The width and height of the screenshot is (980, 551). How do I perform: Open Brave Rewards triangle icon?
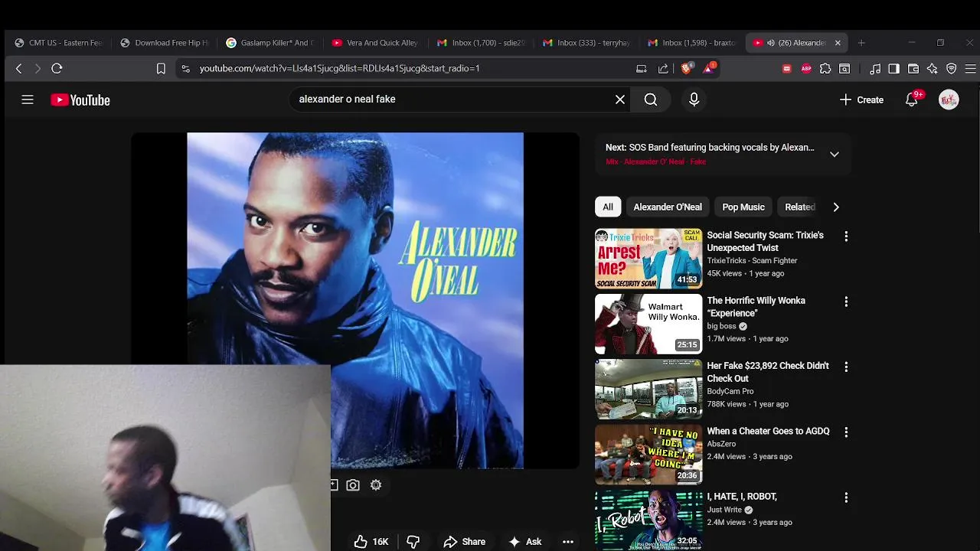tap(710, 68)
